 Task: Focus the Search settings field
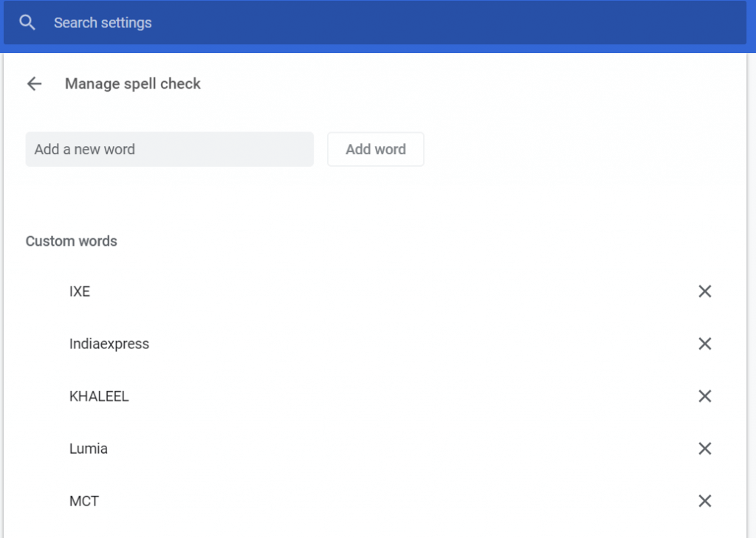375,23
